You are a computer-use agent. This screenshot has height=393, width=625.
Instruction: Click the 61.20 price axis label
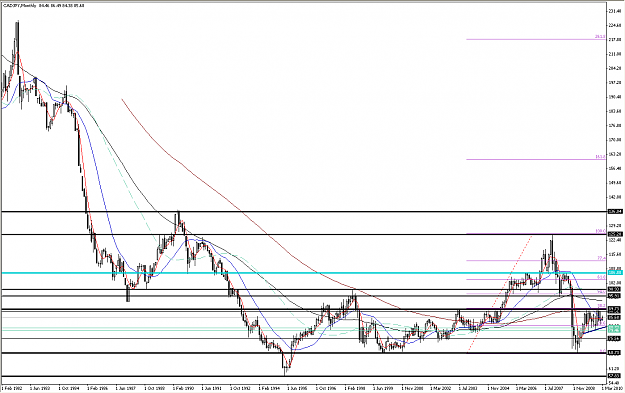coord(614,368)
